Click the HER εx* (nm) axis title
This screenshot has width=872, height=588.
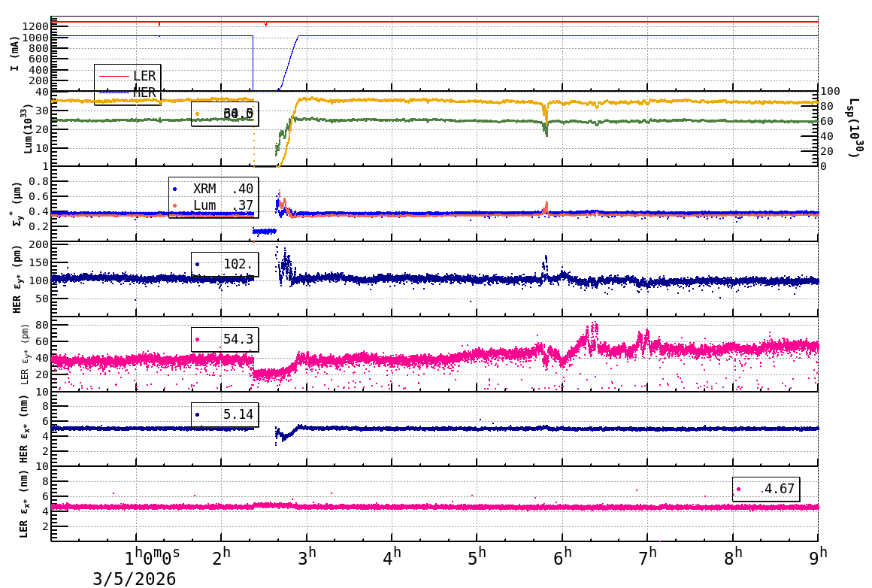(x=25, y=429)
